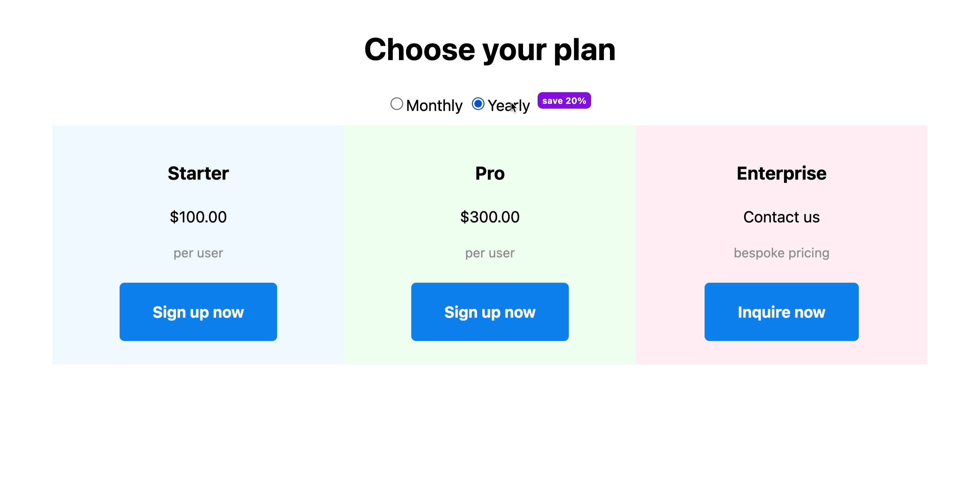The width and height of the screenshot is (980, 486).
Task: Click the Monthly label text
Action: [x=435, y=105]
